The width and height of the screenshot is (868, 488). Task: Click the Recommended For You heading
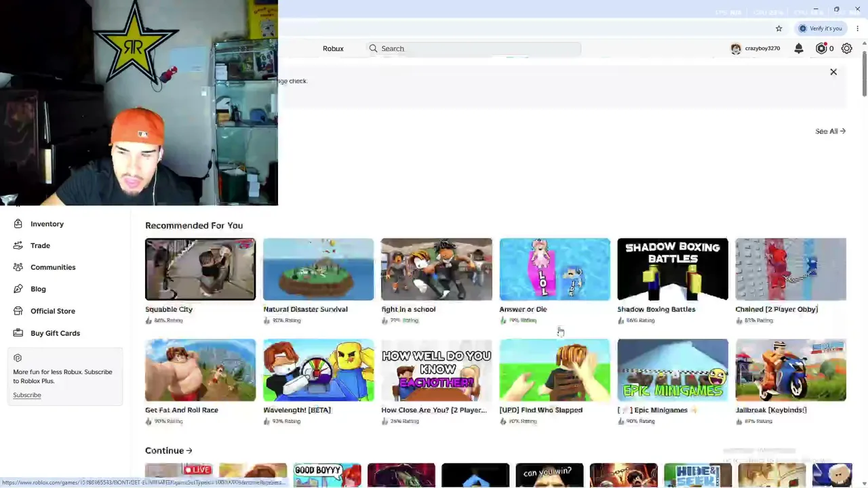pyautogui.click(x=194, y=226)
